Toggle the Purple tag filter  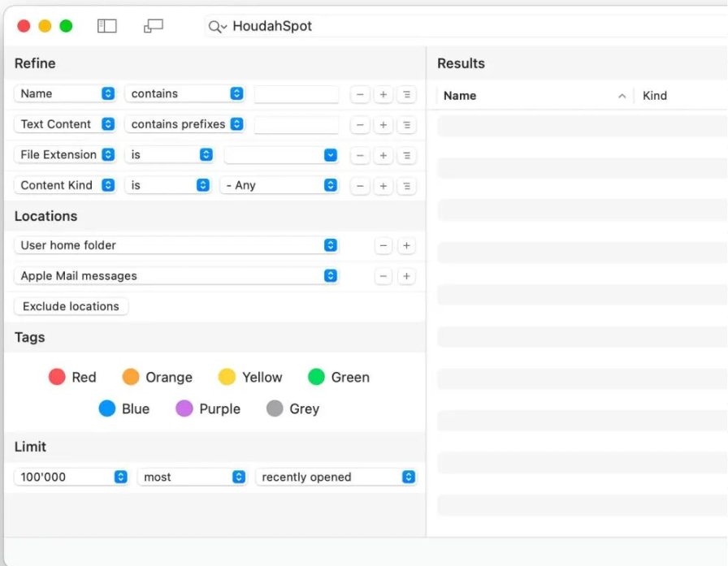[x=208, y=408]
